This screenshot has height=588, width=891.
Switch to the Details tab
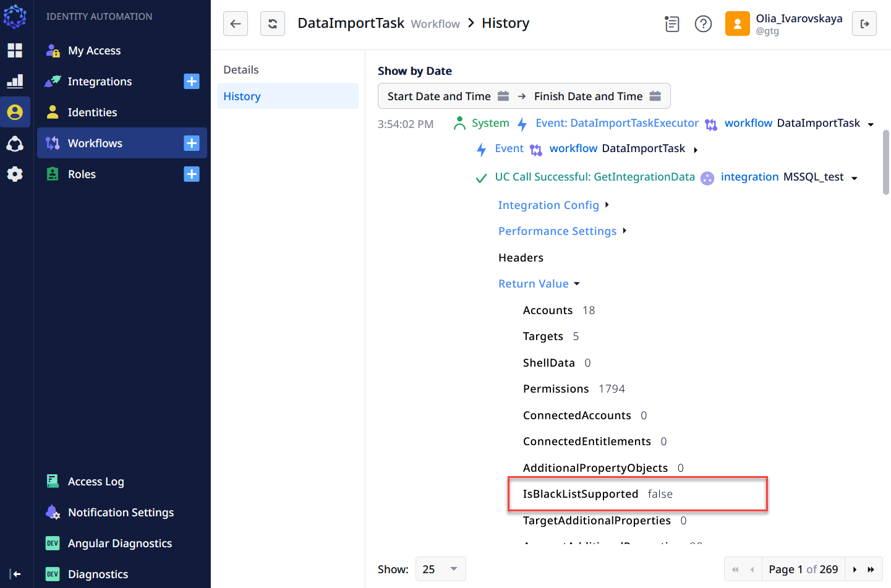pyautogui.click(x=288, y=70)
